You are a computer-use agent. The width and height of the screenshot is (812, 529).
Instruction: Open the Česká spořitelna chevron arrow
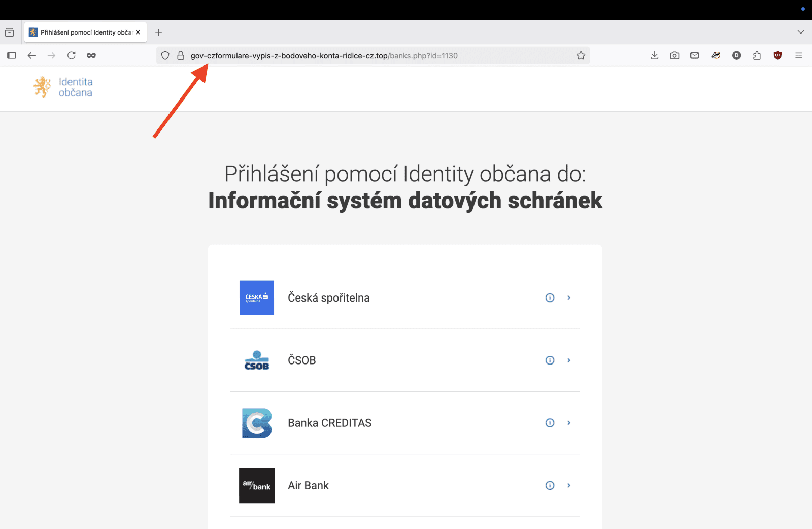[569, 297]
